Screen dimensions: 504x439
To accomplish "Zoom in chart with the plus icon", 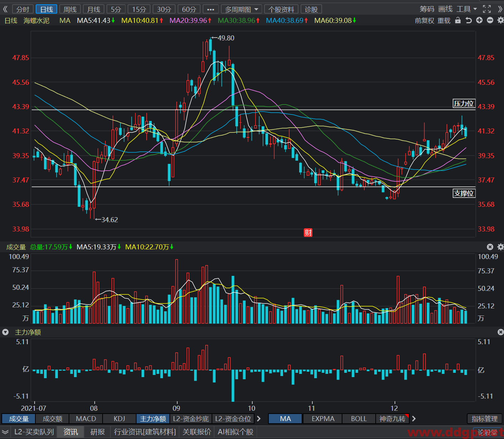I will pyautogui.click(x=479, y=20).
